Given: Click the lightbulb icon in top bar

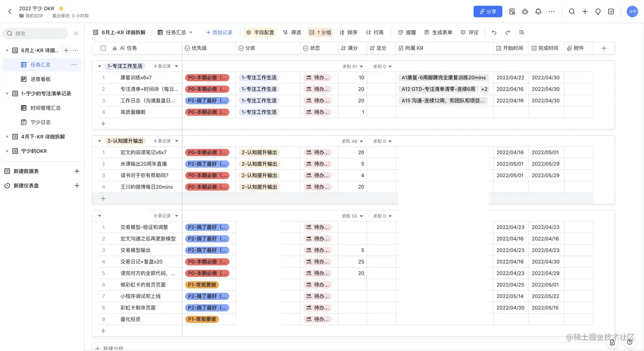Looking at the screenshot, I should pos(598,12).
